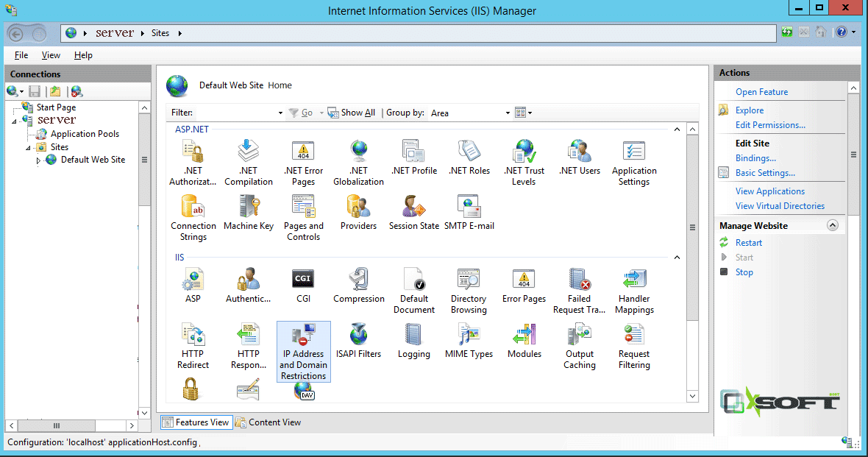This screenshot has height=457, width=868.
Task: Collapse the Manage Website section
Action: [x=833, y=225]
